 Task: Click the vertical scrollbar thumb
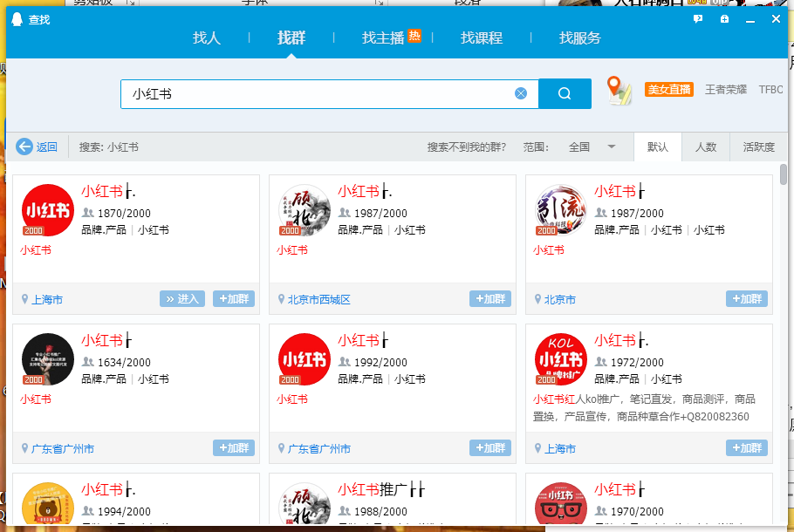click(x=784, y=174)
